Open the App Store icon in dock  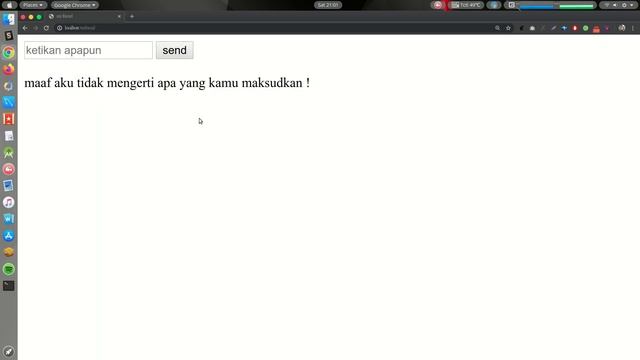click(x=9, y=236)
